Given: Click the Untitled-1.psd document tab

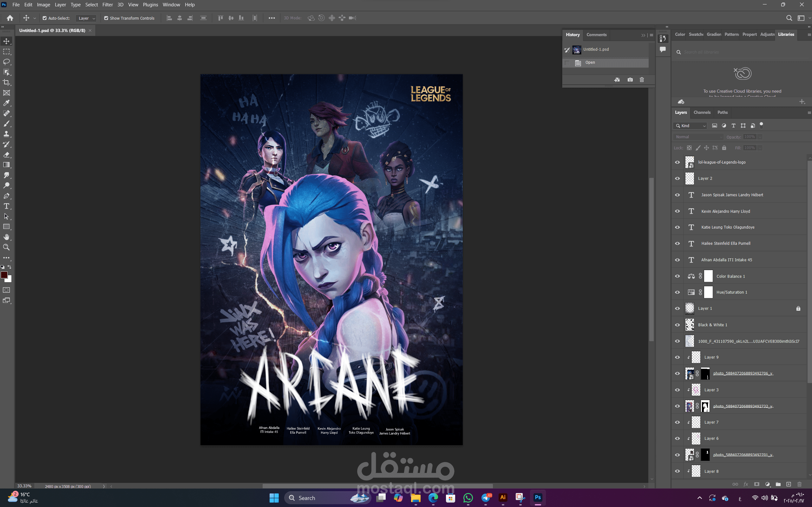Looking at the screenshot, I should coord(52,30).
